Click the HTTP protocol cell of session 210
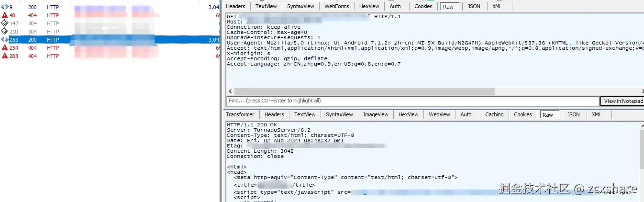 [x=53, y=32]
